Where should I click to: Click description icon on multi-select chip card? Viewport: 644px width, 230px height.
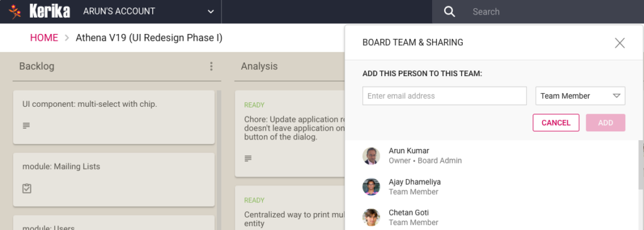(26, 126)
